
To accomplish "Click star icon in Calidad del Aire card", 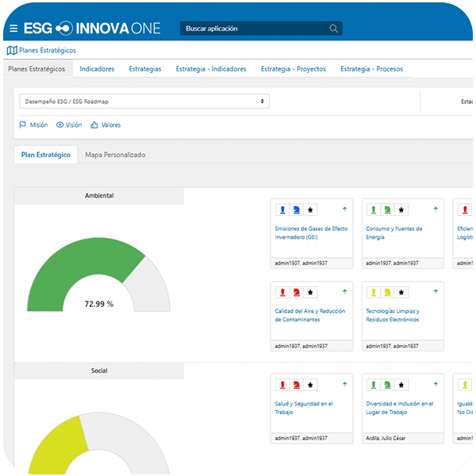I will coord(310,292).
